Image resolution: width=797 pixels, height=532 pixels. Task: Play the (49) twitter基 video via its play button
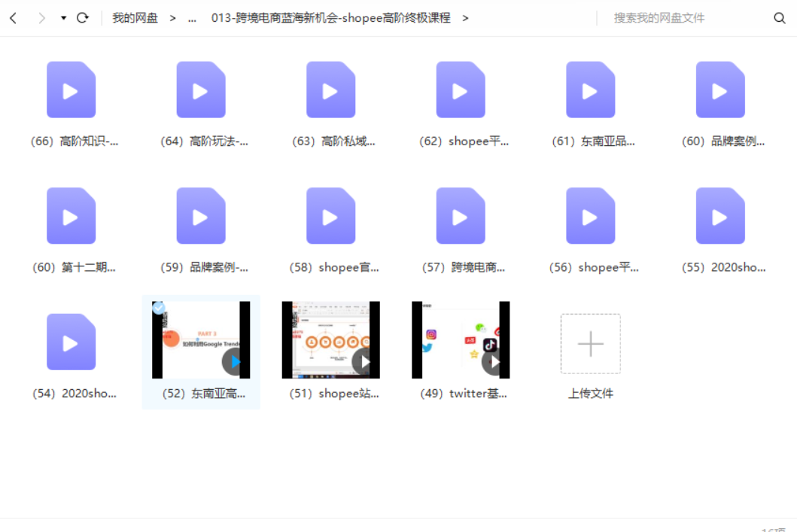494,362
